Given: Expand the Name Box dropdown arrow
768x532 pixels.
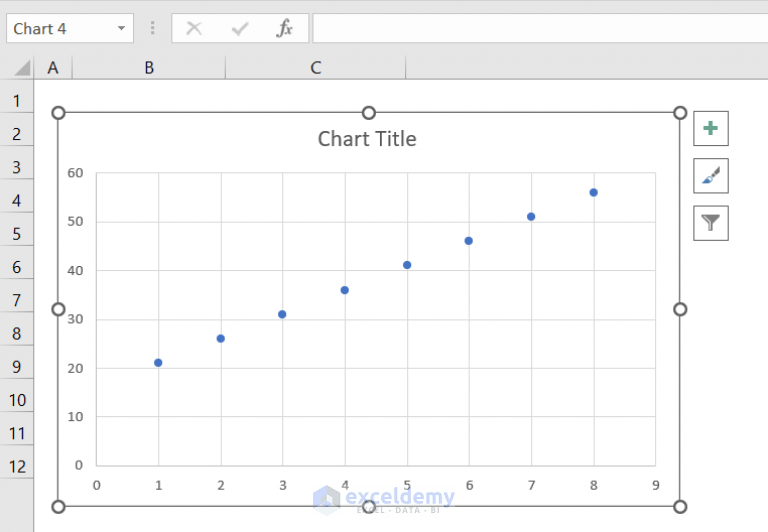Looking at the screenshot, I should (121, 28).
